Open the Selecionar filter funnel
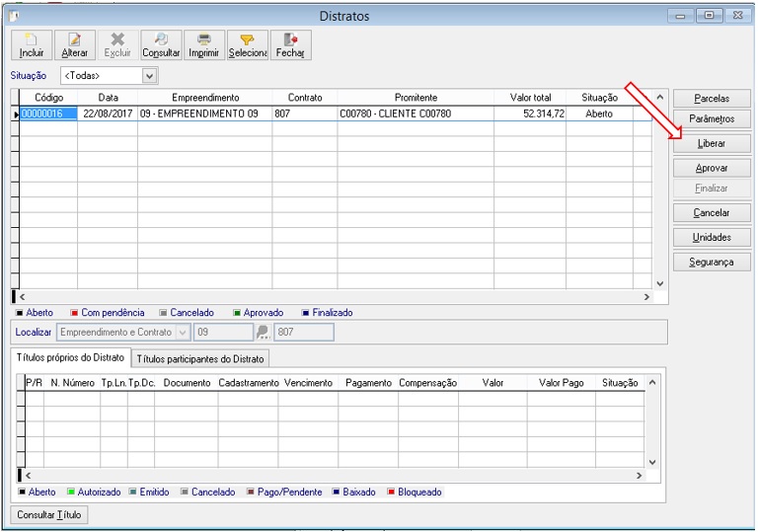 tap(248, 45)
